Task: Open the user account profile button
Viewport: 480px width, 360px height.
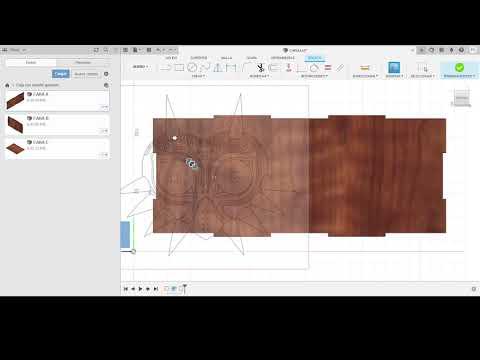Action: [x=473, y=50]
